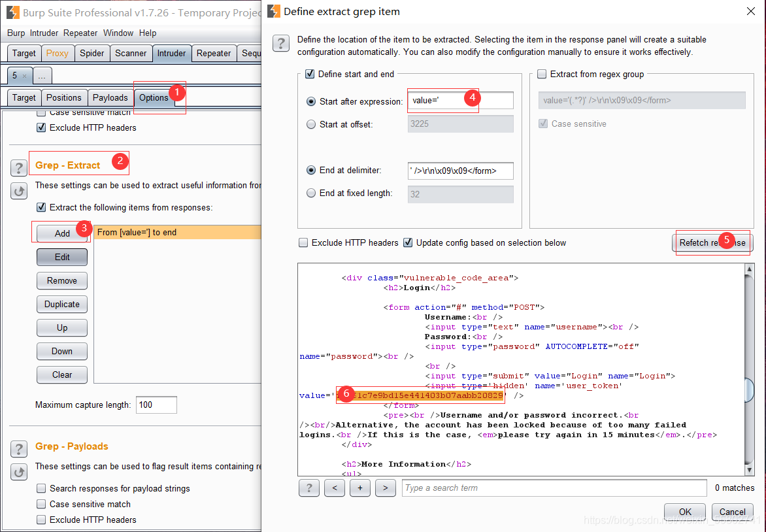Switch to the Spider tab
Screen dimensions: 766x532
coord(92,53)
